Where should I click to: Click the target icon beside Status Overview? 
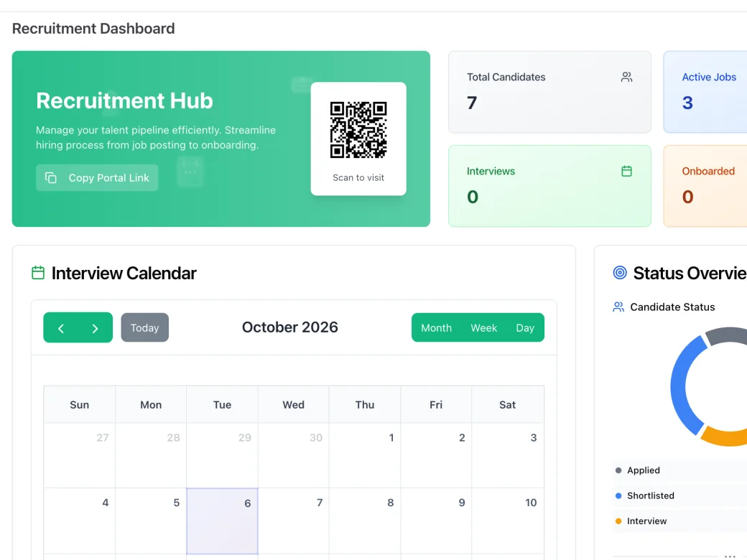click(620, 273)
